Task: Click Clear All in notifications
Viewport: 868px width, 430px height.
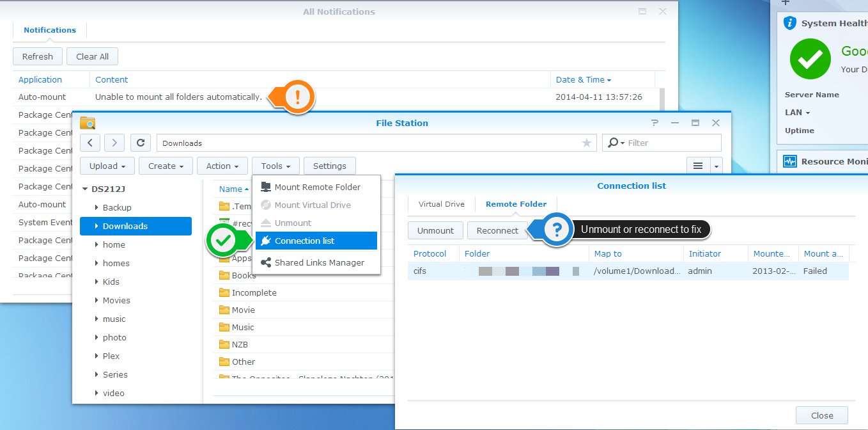Action: [x=92, y=56]
